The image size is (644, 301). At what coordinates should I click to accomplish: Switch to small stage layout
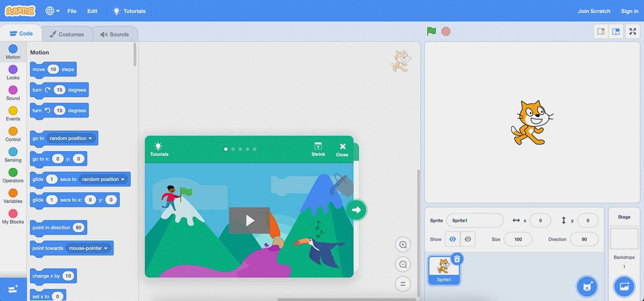pyautogui.click(x=601, y=31)
